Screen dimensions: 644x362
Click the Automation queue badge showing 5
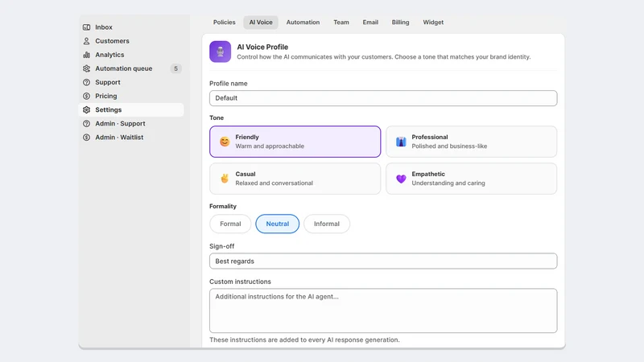(x=175, y=68)
